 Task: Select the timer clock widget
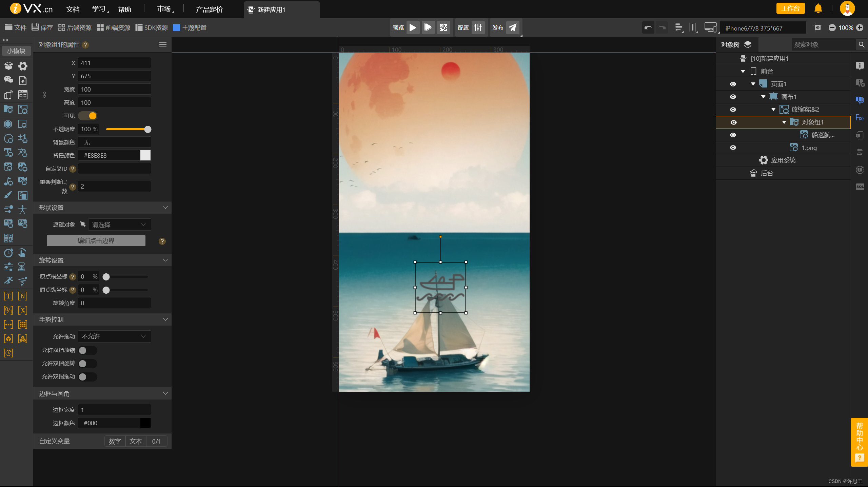pos(8,253)
